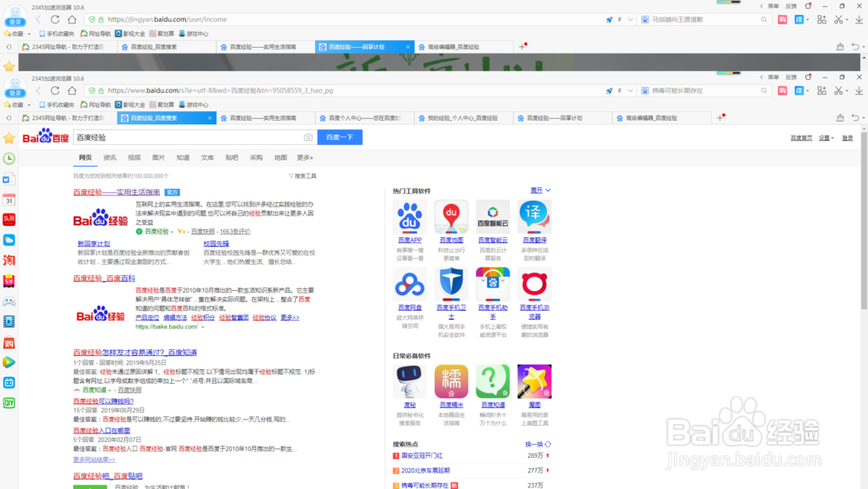This screenshot has height=489, width=868.
Task: Expand the 展开 tools list
Action: [x=540, y=190]
